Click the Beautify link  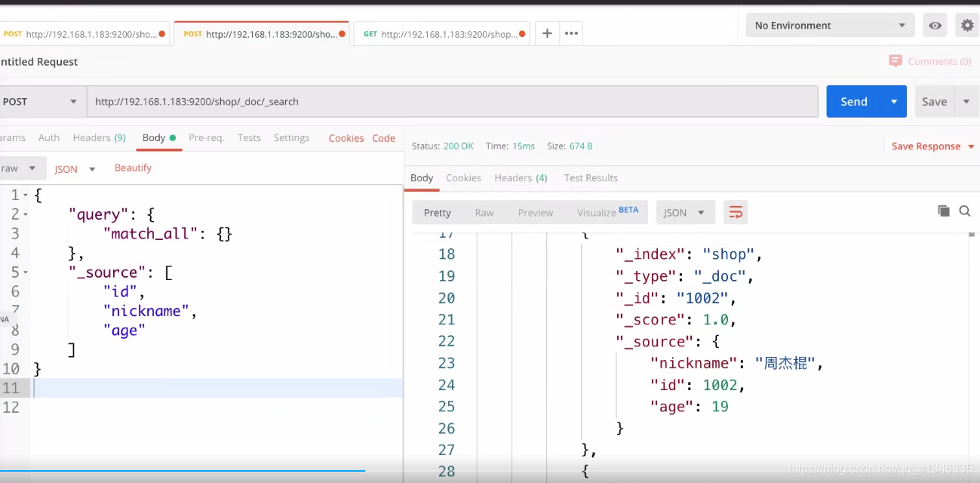coord(133,168)
